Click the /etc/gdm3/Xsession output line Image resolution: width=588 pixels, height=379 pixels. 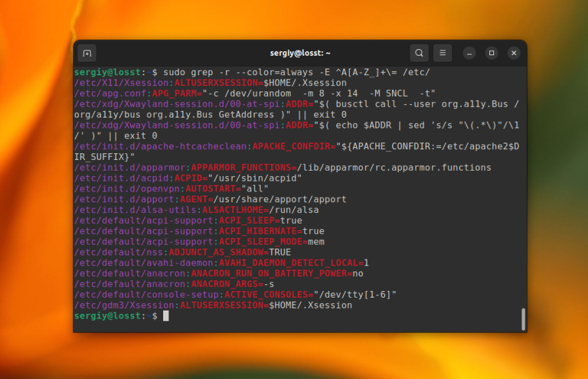pos(213,305)
